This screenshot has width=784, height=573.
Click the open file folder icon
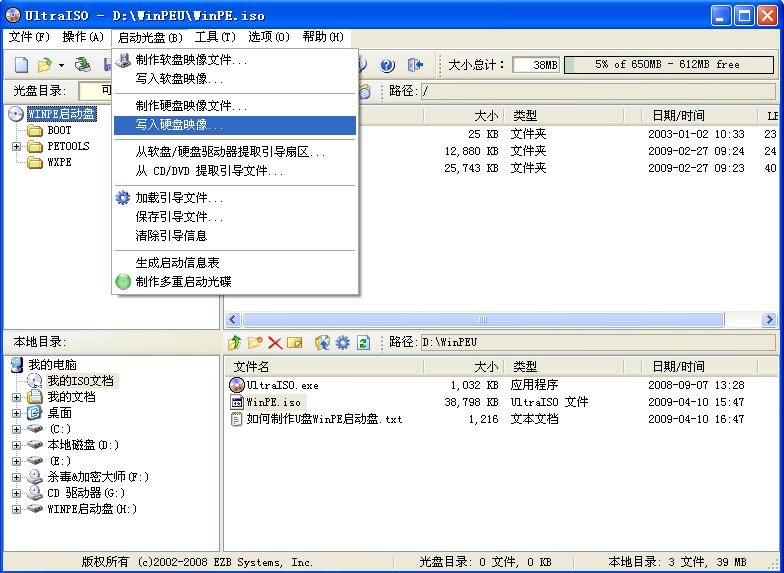pos(44,65)
